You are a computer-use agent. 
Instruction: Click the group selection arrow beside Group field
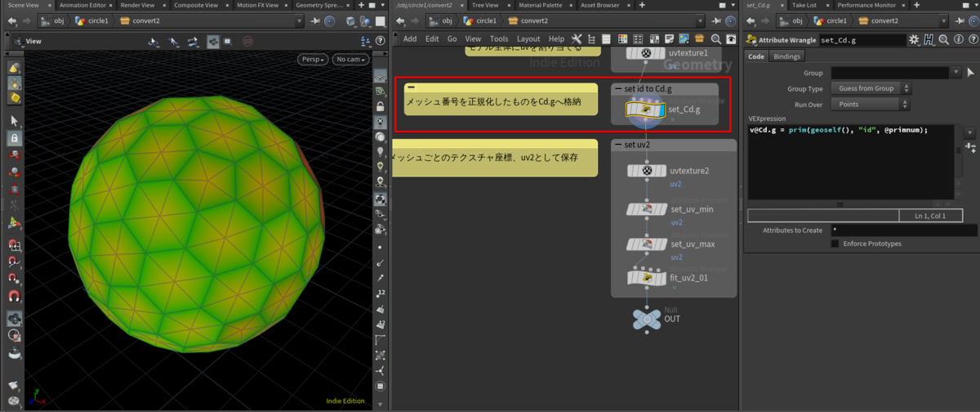(x=969, y=72)
